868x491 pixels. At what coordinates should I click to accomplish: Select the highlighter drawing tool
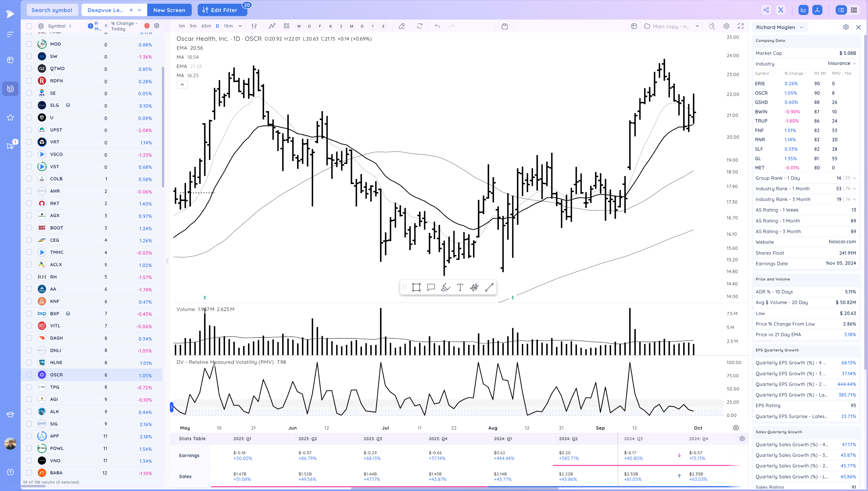coord(445,287)
